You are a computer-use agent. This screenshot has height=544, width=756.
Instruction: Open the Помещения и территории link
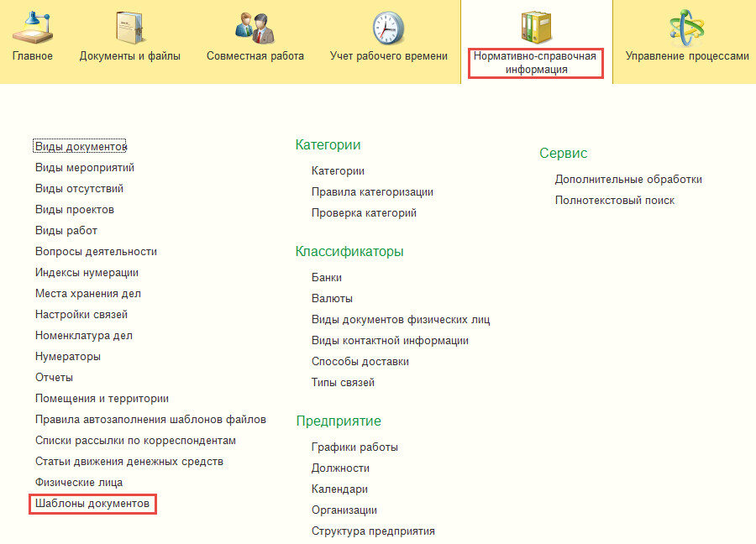(x=102, y=399)
